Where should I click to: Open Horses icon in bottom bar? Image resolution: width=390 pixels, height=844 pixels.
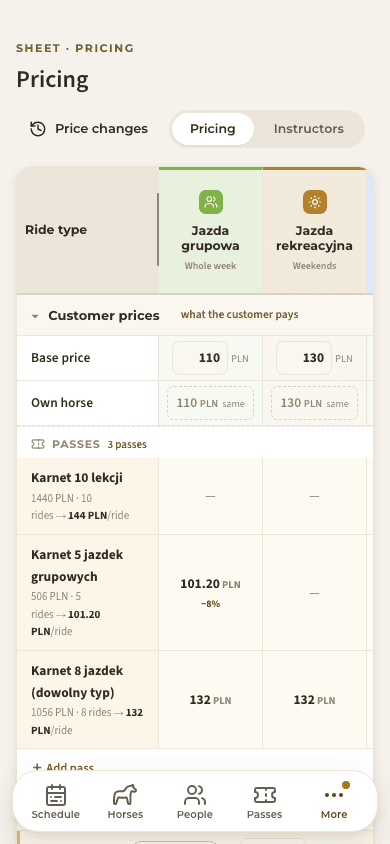click(125, 794)
